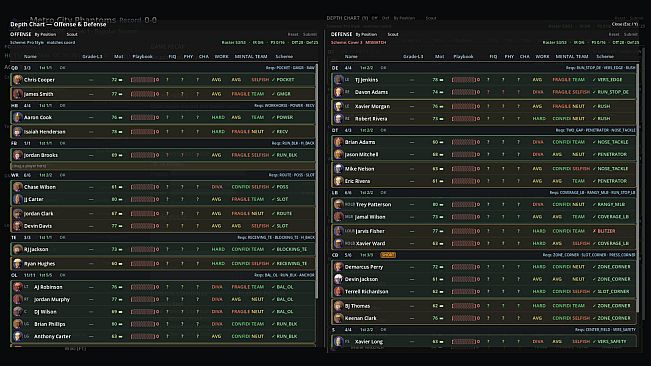Click the Defense Scheme column header
This screenshot has width=651, height=366.
(605, 56)
